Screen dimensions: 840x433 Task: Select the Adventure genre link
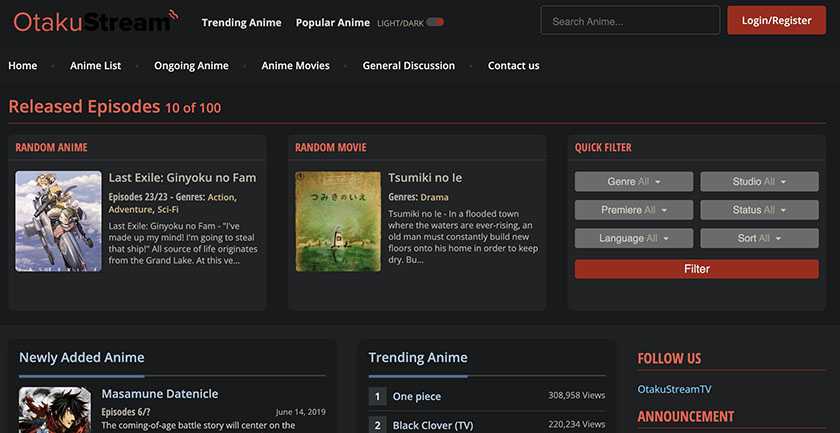130,210
